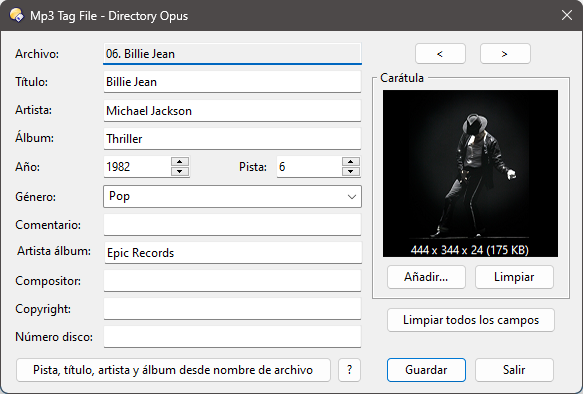Click Limpiar todos los campos
This screenshot has width=583, height=394.
click(x=471, y=320)
